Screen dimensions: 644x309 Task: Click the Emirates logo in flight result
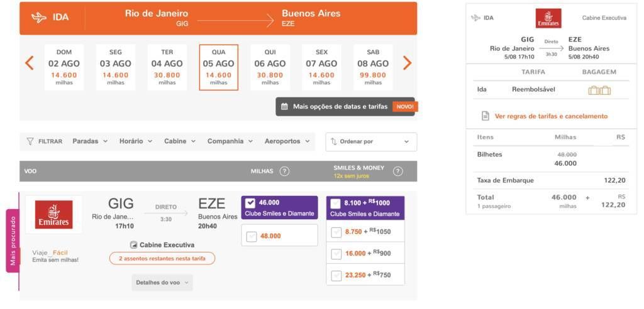coord(53,215)
